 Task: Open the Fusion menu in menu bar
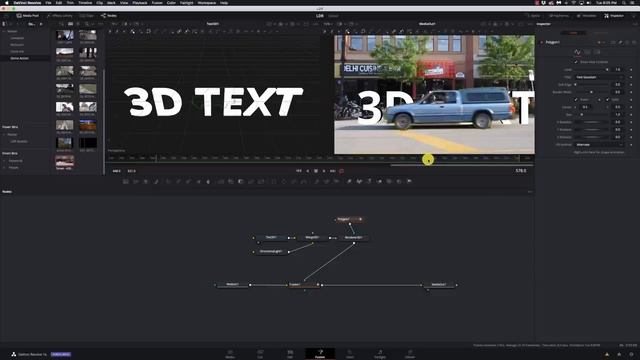tap(157, 2)
